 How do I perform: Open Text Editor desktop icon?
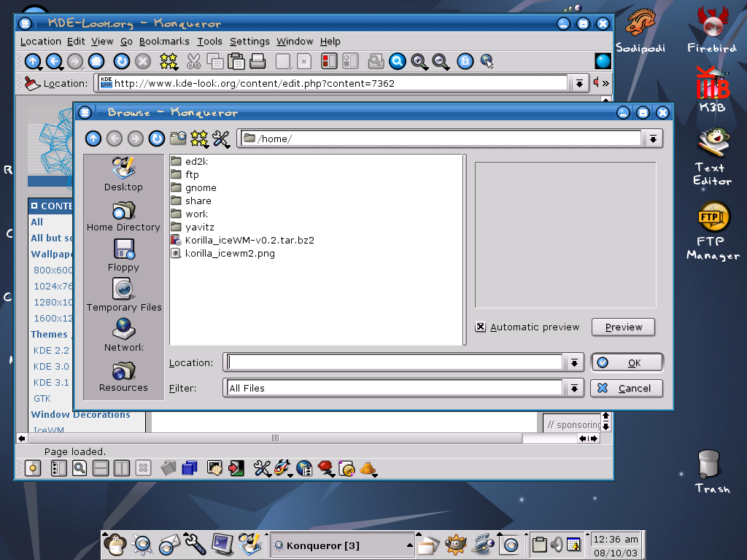point(713,157)
